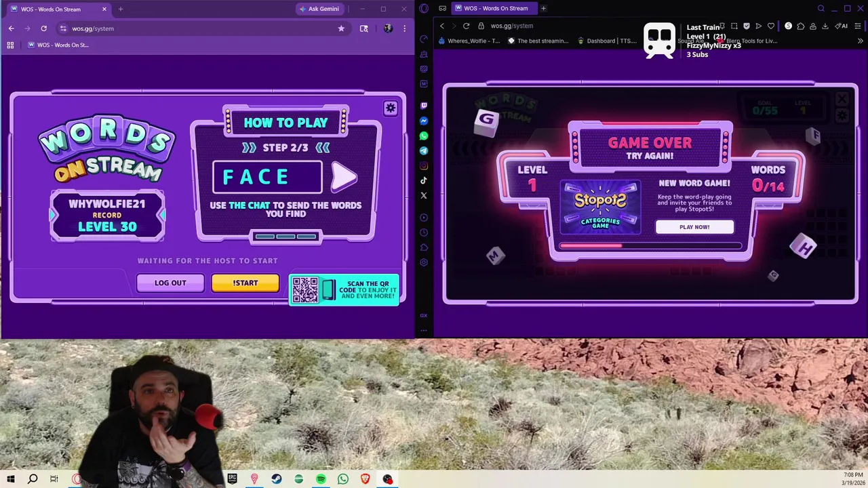Image resolution: width=868 pixels, height=488 pixels.
Task: Open Dashboard TTS bookmark in Opera
Action: [x=607, y=41]
